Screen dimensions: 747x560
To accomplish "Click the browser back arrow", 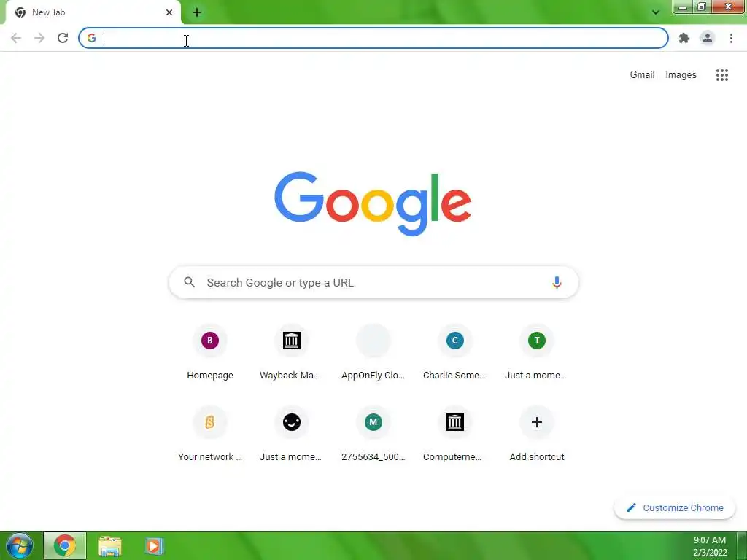I will click(16, 38).
